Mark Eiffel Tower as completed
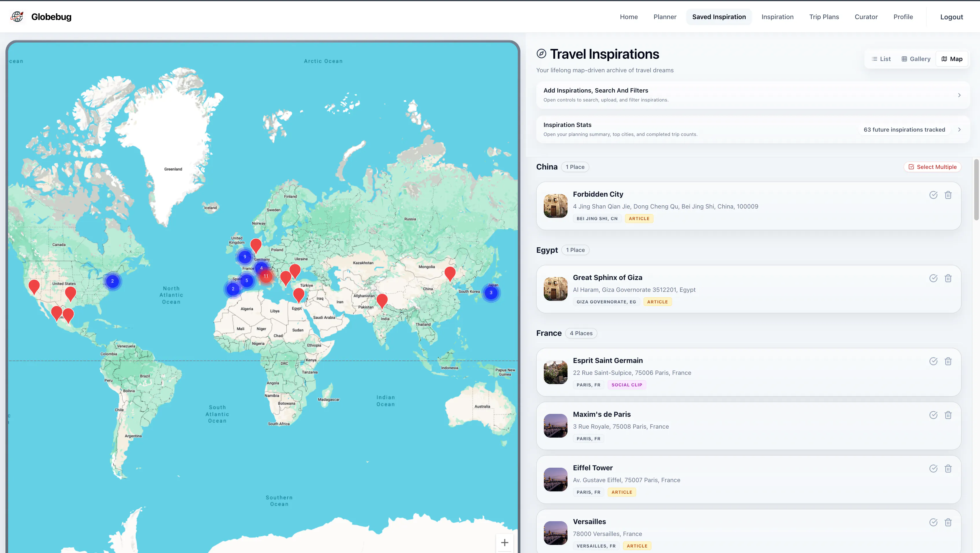This screenshot has width=980, height=553. 933,469
